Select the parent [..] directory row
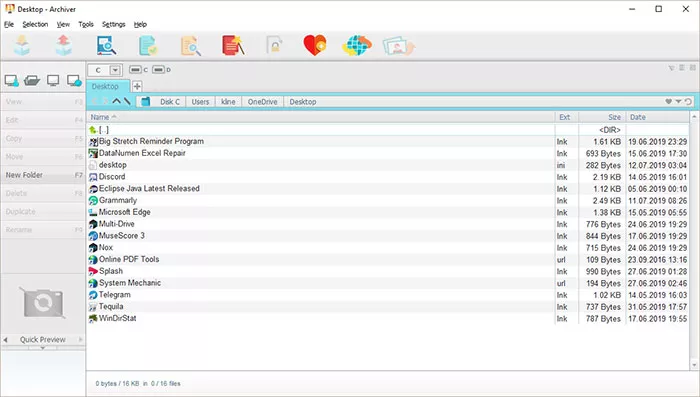 tap(388, 130)
